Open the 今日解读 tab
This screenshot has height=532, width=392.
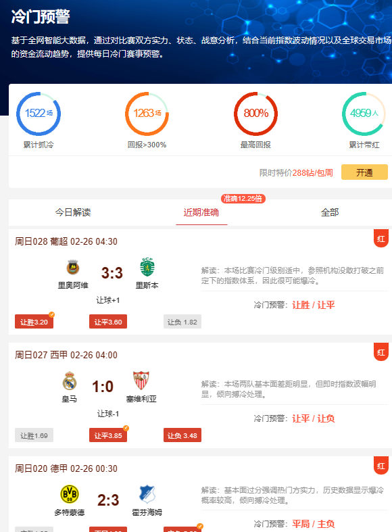point(73,212)
